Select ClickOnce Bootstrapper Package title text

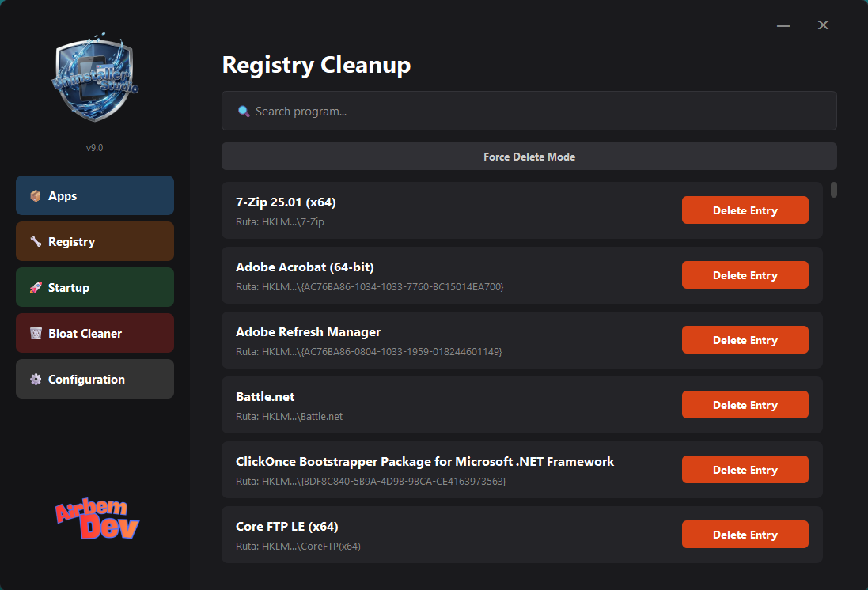click(425, 462)
